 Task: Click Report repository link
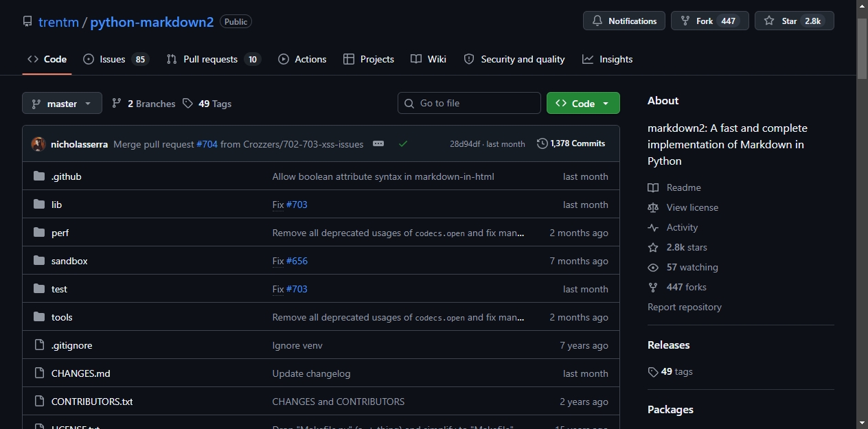[685, 307]
